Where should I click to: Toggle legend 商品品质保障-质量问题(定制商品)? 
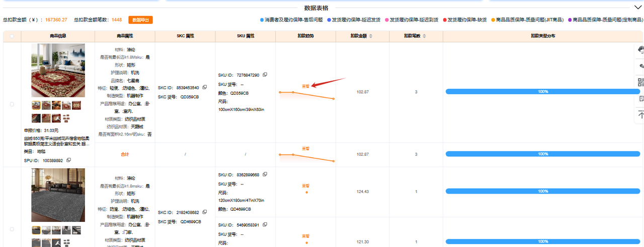click(605, 20)
